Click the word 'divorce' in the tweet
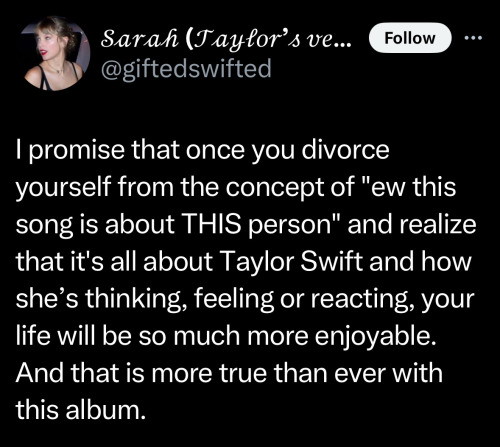This screenshot has height=447, width=500. click(x=345, y=150)
